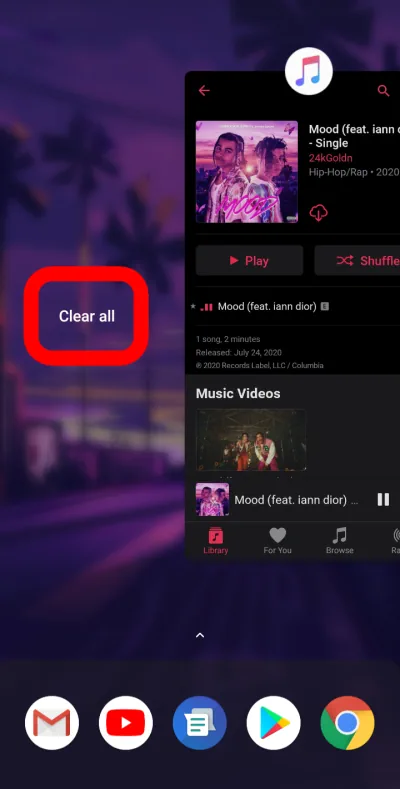This screenshot has height=789, width=400.
Task: Open search with the magnifier icon
Action: [383, 91]
